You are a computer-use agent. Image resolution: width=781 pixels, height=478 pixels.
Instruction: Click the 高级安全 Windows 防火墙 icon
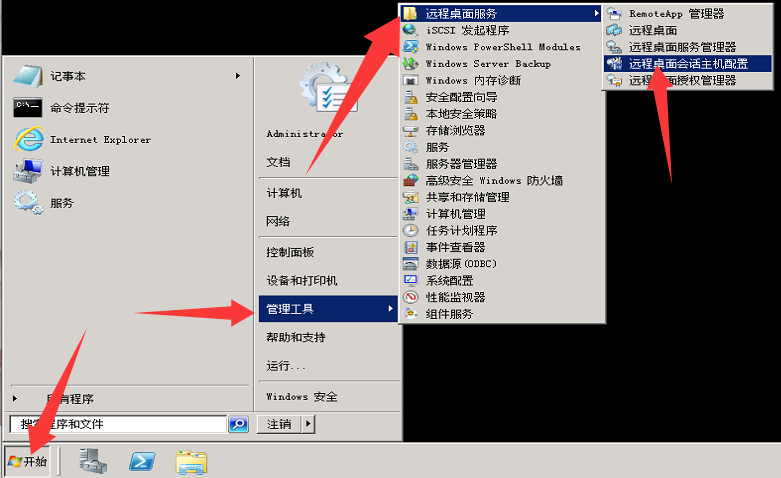411,180
